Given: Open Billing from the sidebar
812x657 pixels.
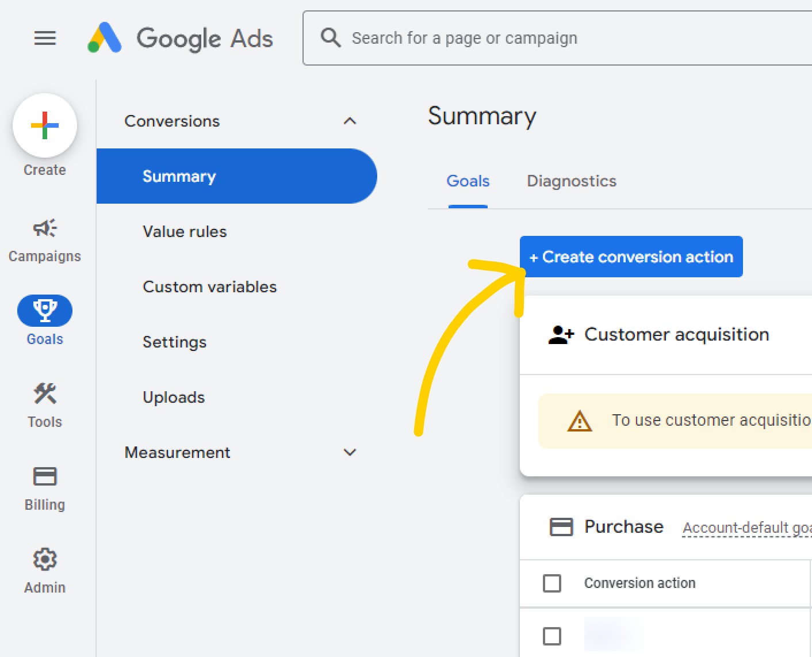Looking at the screenshot, I should pos(45,489).
